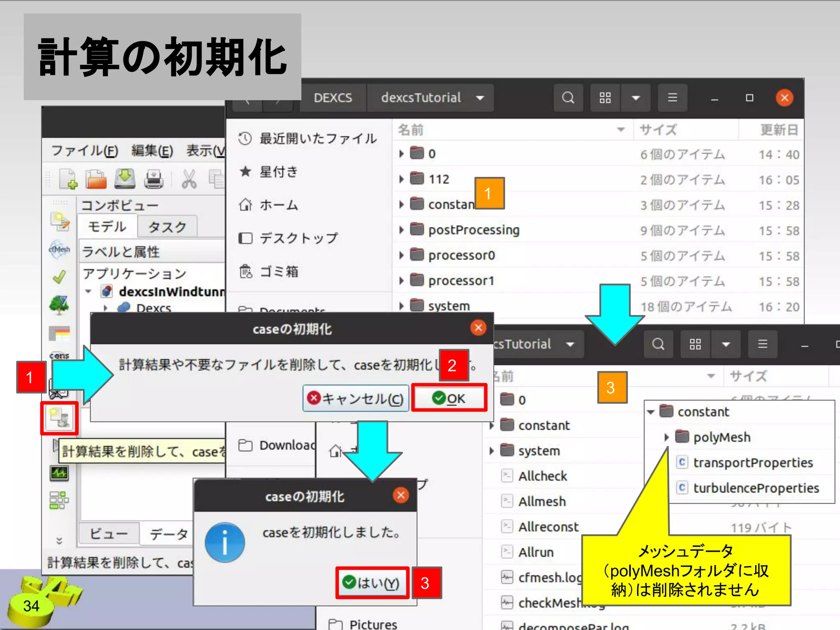Open the dexcsTutorial path dropdown

(480, 98)
